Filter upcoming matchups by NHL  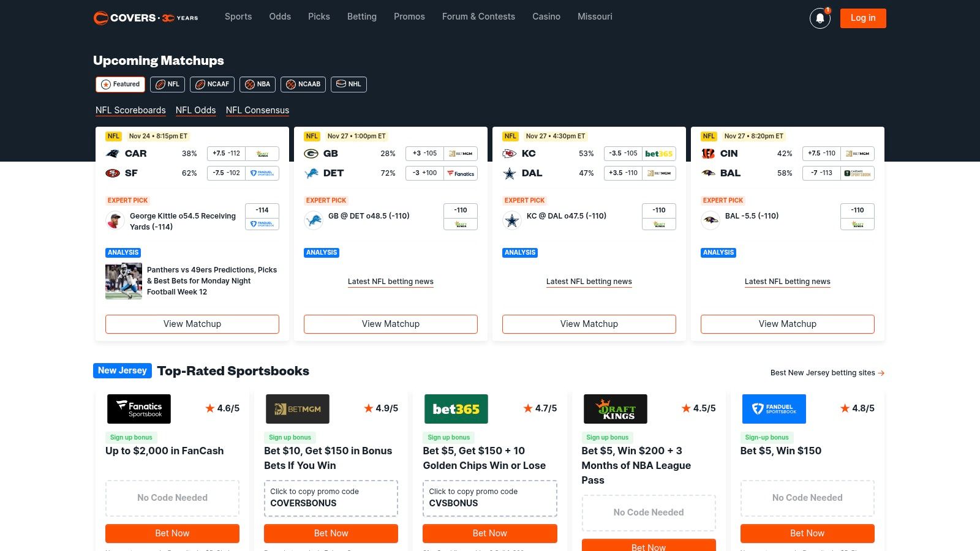click(x=349, y=84)
